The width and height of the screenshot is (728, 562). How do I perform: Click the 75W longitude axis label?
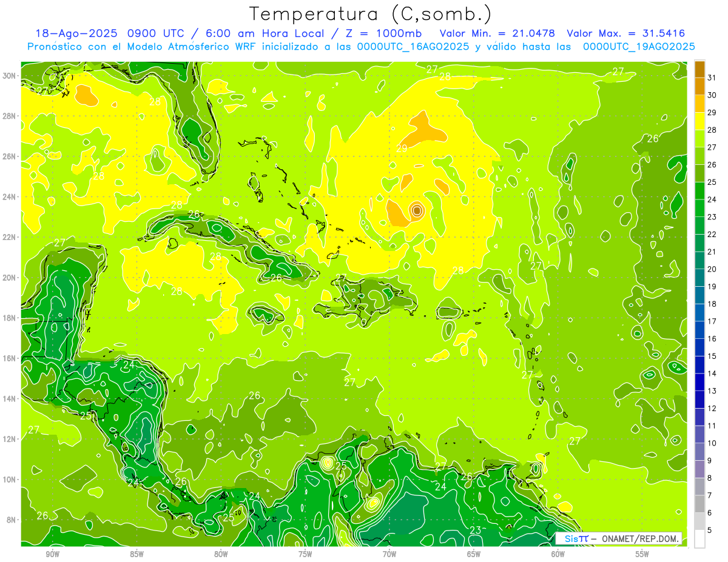(305, 554)
